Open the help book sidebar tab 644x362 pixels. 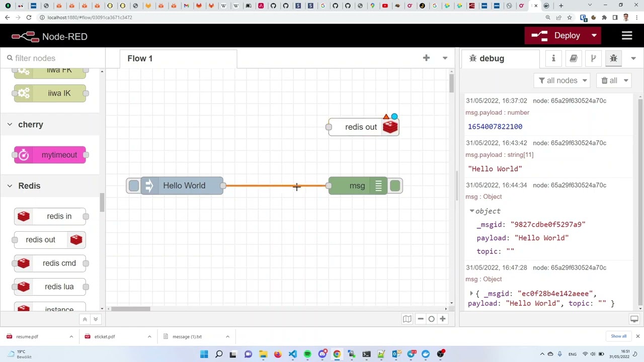pos(574,58)
